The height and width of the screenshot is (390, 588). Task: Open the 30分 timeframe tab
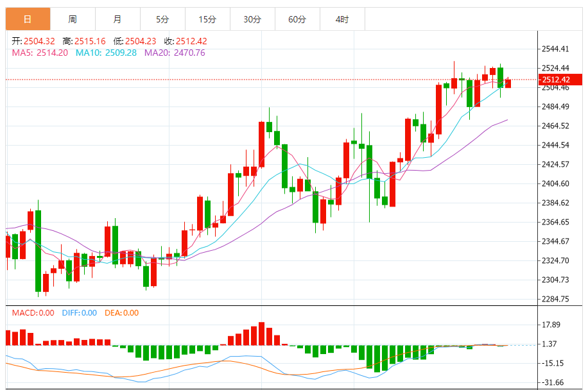tap(252, 19)
